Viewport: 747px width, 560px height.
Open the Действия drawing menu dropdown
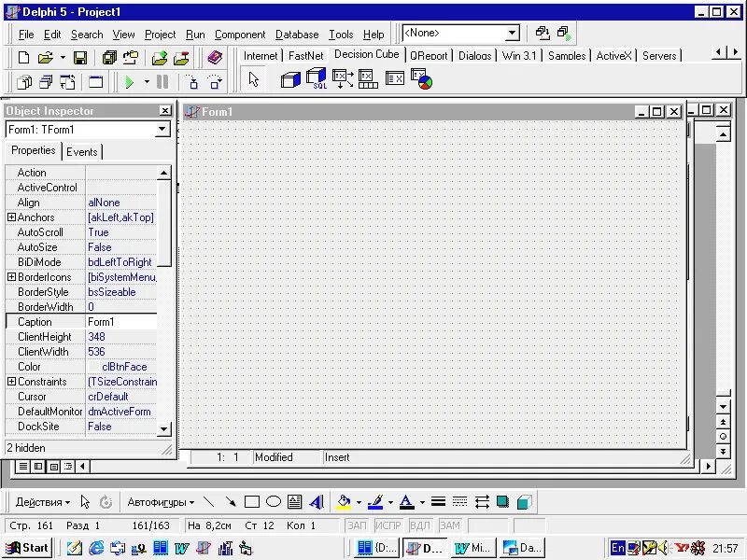pos(42,502)
